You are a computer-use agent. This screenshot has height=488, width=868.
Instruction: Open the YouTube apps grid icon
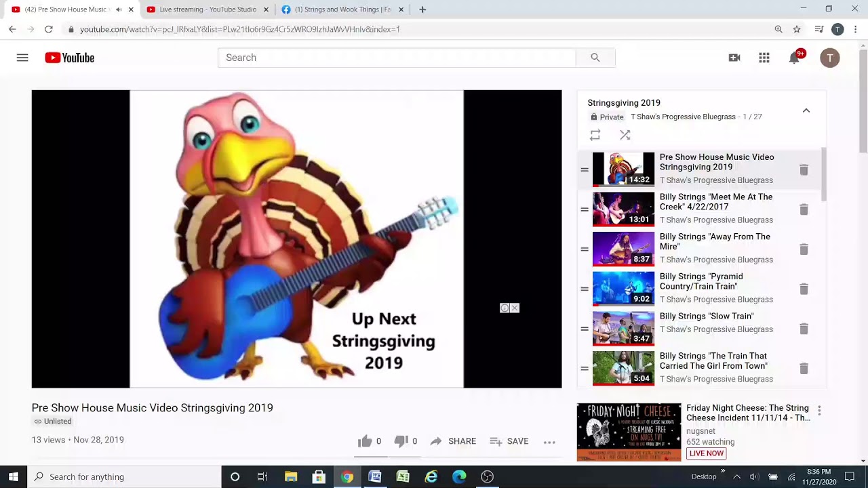(x=764, y=58)
